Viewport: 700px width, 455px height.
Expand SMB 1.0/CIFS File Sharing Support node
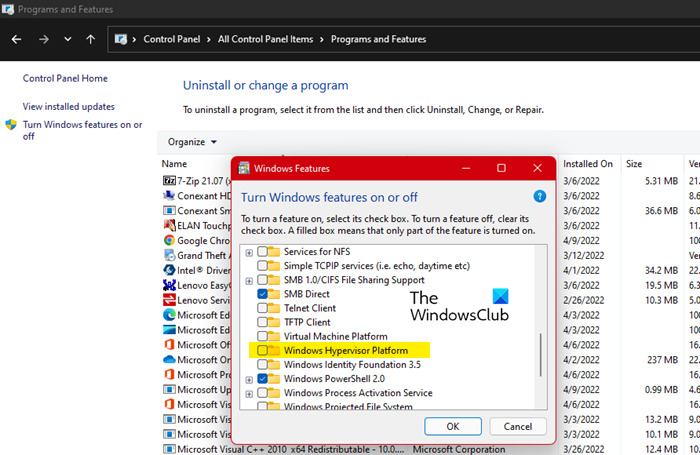tap(249, 281)
